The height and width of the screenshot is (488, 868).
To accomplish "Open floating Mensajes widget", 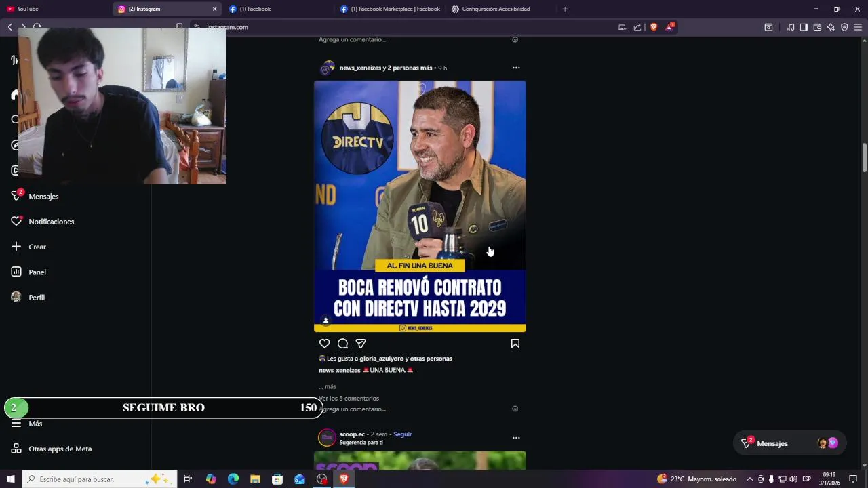I will coord(790,443).
